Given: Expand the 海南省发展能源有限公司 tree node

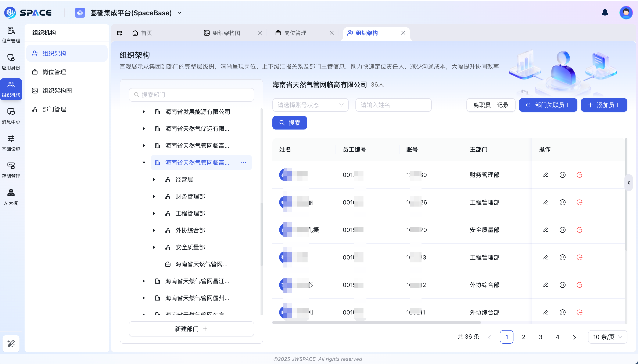Looking at the screenshot, I should (144, 112).
